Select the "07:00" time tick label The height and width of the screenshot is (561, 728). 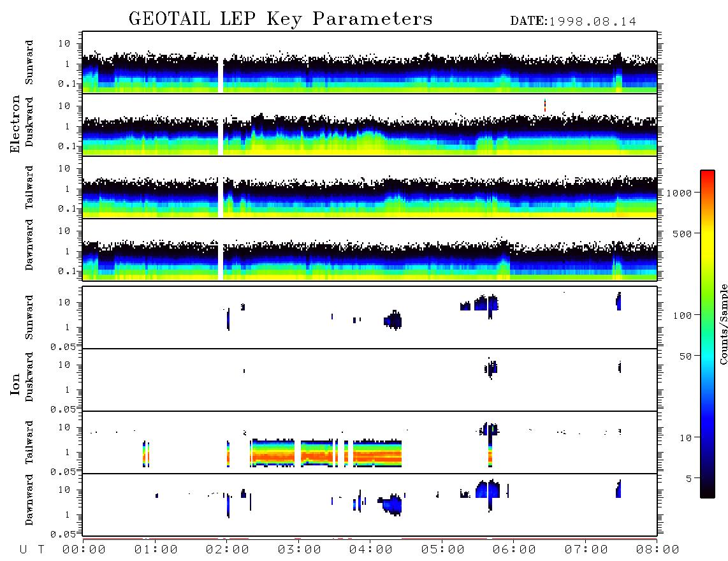[586, 550]
